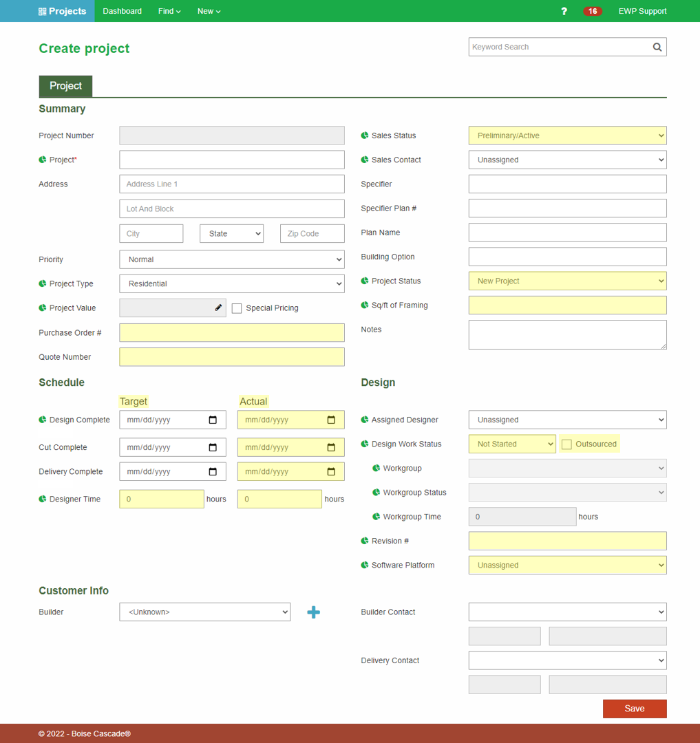The width and height of the screenshot is (700, 743).
Task: Open the notifications badge showing 16
Action: tap(593, 12)
